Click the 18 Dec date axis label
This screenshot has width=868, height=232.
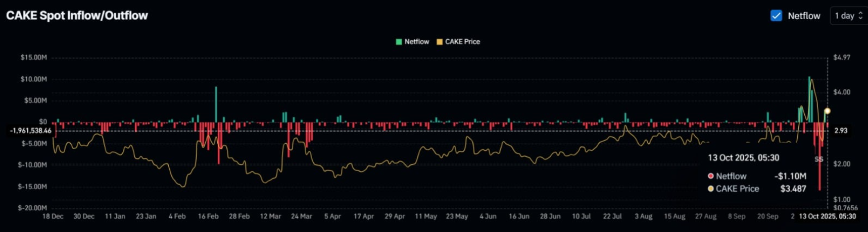tap(53, 216)
